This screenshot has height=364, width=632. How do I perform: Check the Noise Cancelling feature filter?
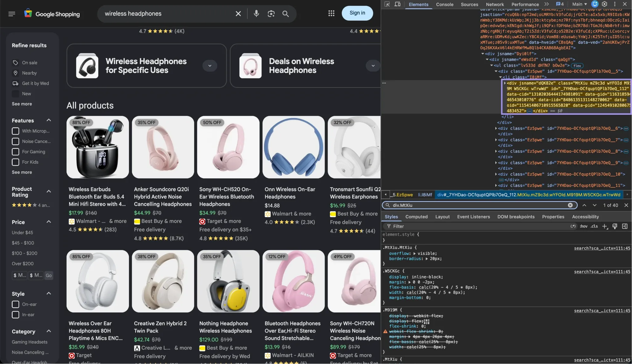(x=15, y=141)
